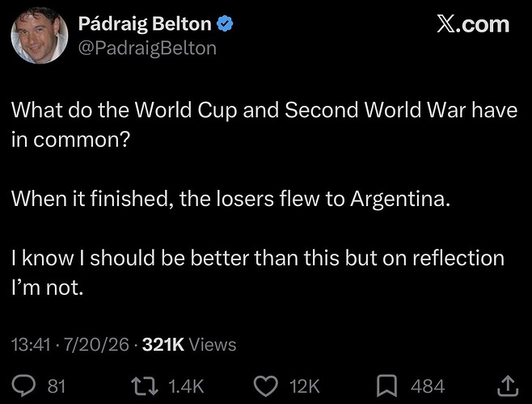Open Pádraig Belton's profile picture
Screen dimensions: 532x404
pos(40,36)
